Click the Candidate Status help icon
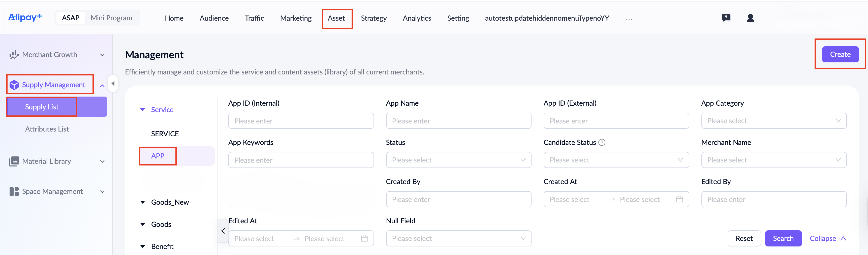This screenshot has height=255, width=868. point(602,142)
